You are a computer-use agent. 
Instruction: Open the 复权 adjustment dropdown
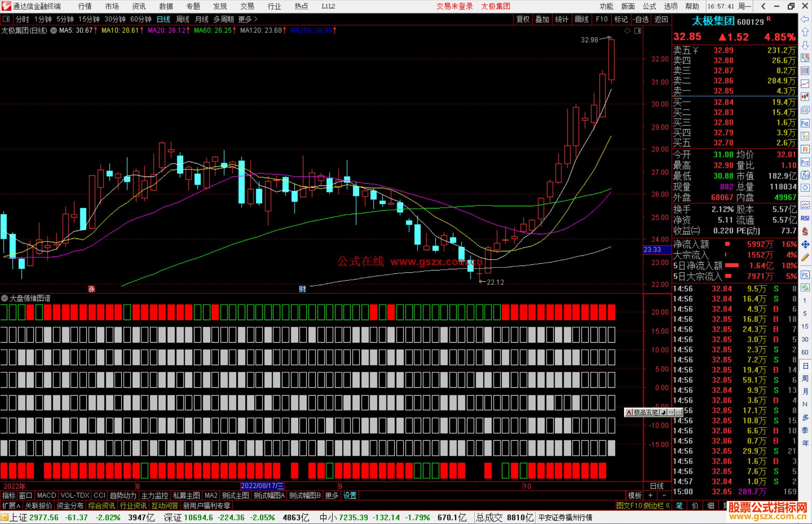tap(523, 19)
